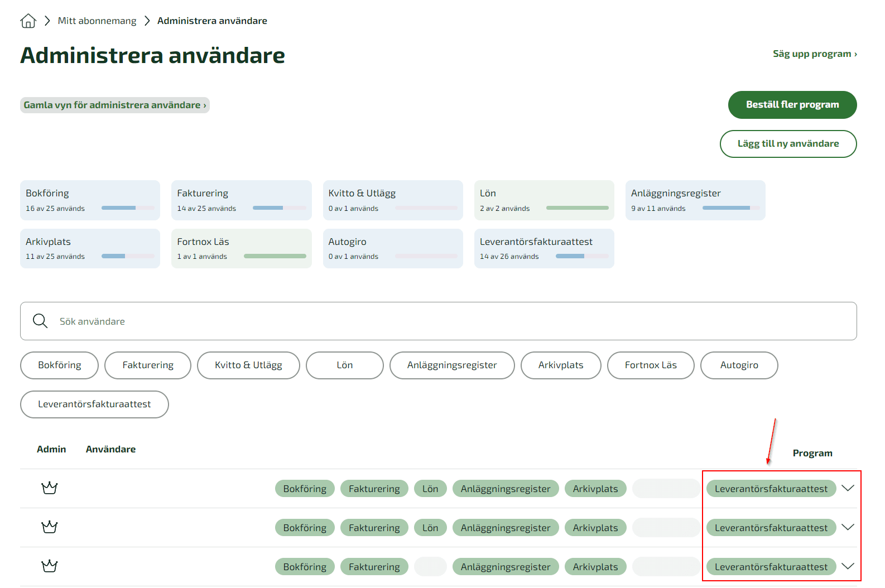
Task: Expand the second user row chevron
Action: [848, 527]
